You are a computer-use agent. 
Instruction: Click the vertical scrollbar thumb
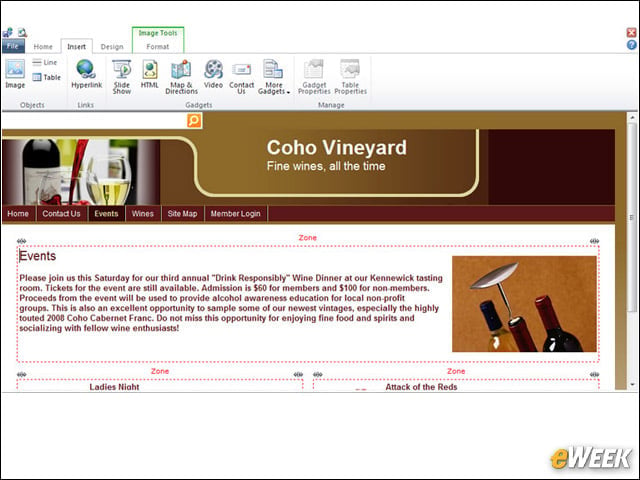pyautogui.click(x=632, y=218)
